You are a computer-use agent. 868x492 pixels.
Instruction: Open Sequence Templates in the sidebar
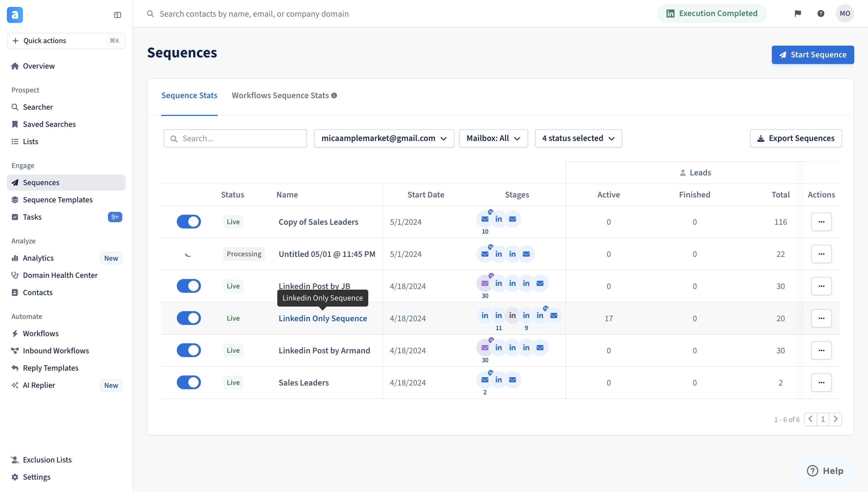coord(58,200)
